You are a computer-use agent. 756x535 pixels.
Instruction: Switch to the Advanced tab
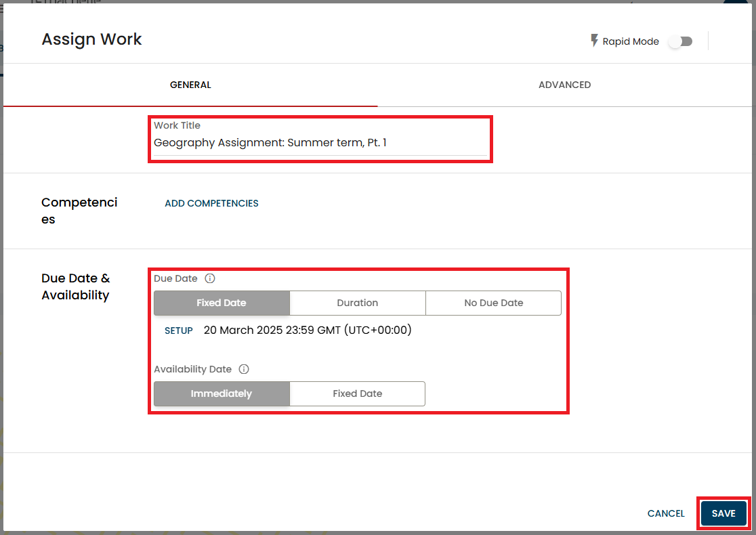coord(564,85)
